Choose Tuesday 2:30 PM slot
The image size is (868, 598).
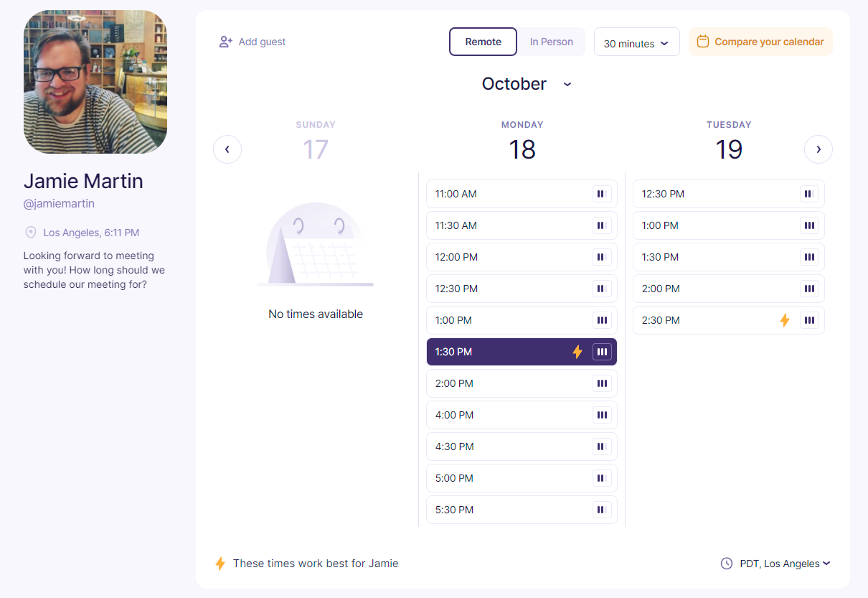[x=729, y=320]
